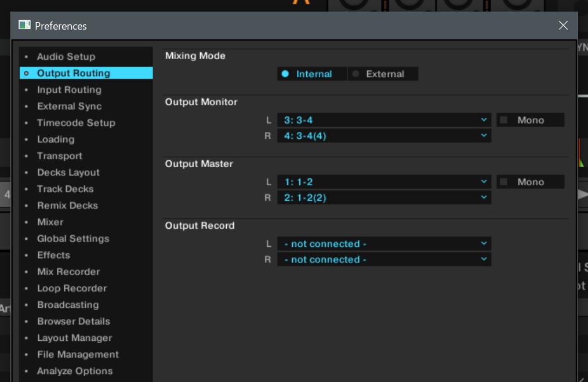The width and height of the screenshot is (588, 382).
Task: Enable Mono for Output Master
Action: coord(529,182)
